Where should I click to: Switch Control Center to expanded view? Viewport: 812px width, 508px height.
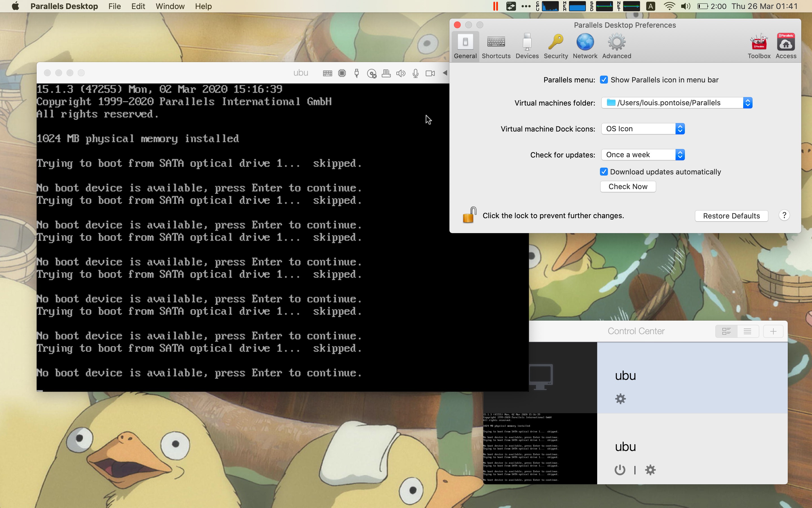tap(726, 331)
